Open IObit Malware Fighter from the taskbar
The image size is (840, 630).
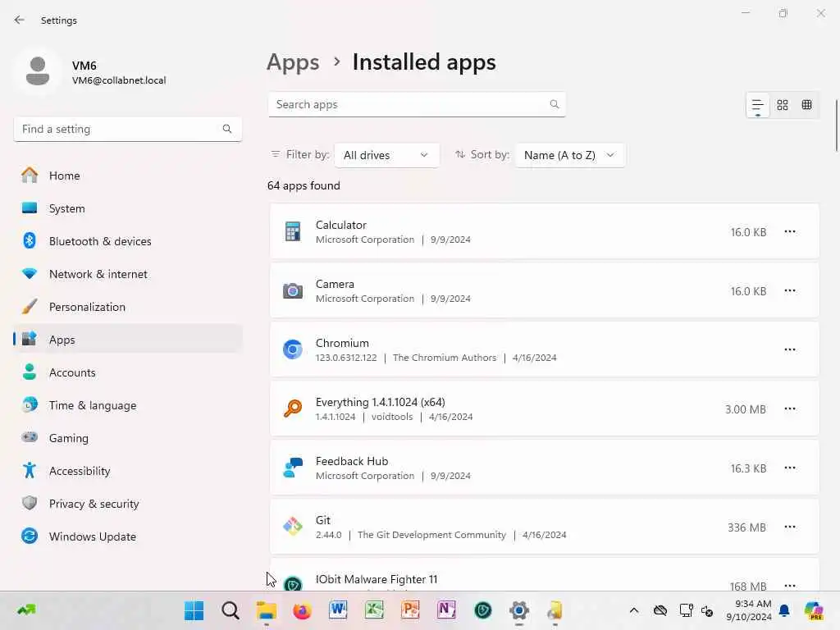(482, 610)
